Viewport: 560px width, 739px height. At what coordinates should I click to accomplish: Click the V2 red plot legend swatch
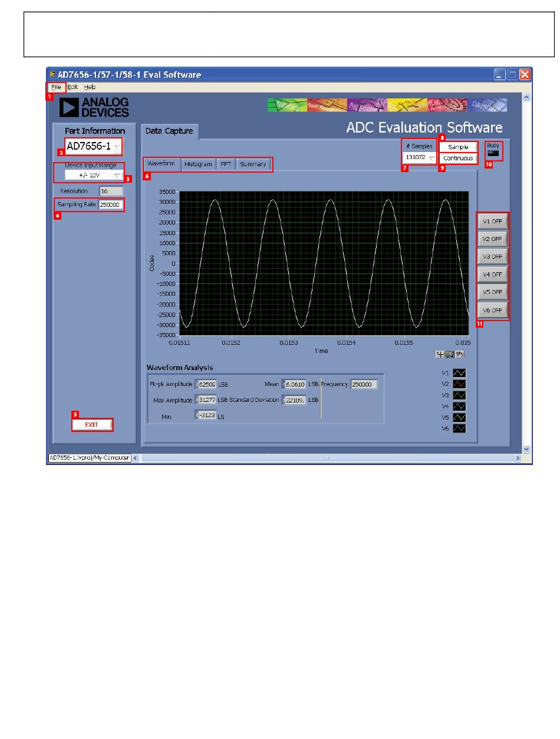(x=459, y=384)
